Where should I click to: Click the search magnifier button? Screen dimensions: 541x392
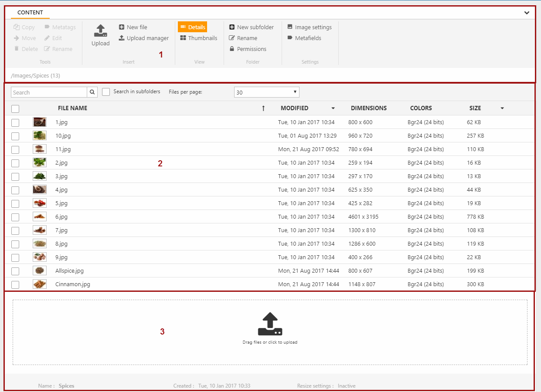coord(92,92)
